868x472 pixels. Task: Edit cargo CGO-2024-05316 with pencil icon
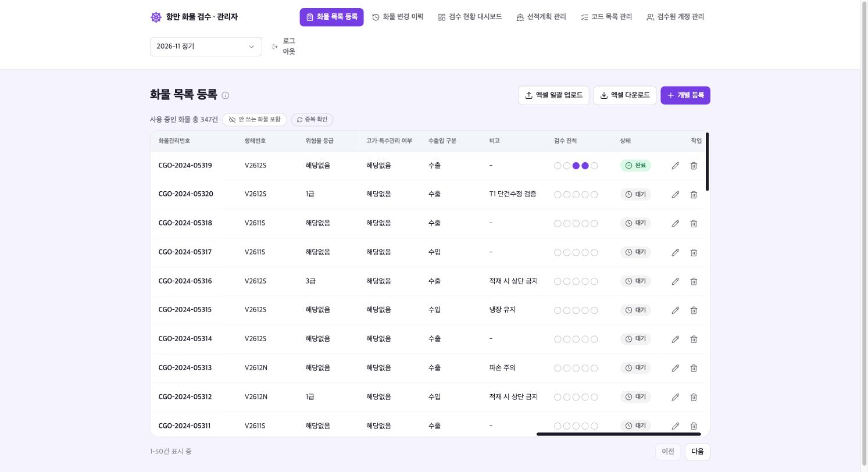coord(676,281)
